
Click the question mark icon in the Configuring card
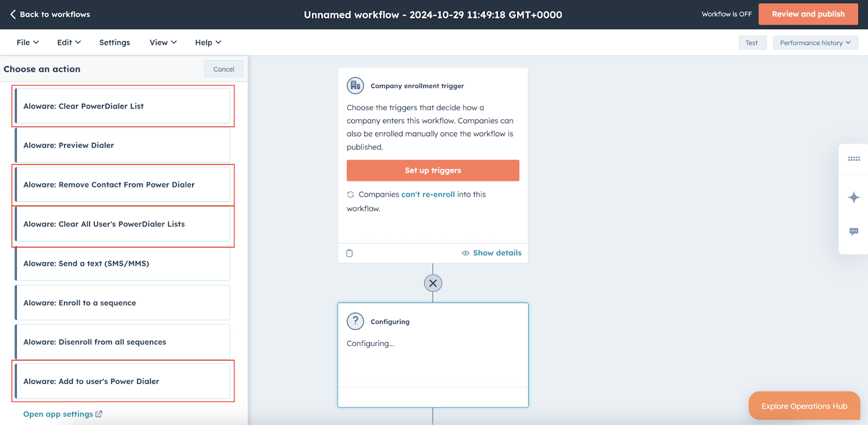click(355, 321)
